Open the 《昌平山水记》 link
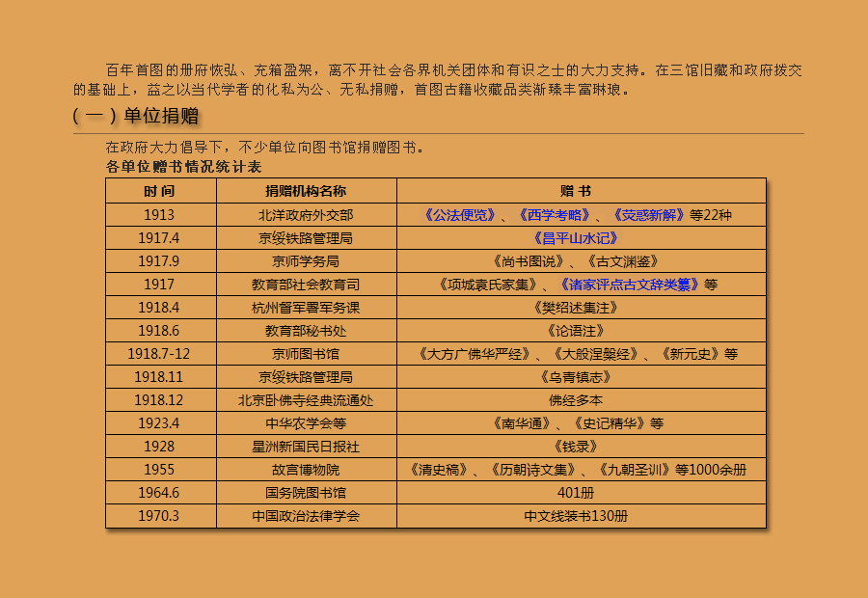 pos(576,238)
